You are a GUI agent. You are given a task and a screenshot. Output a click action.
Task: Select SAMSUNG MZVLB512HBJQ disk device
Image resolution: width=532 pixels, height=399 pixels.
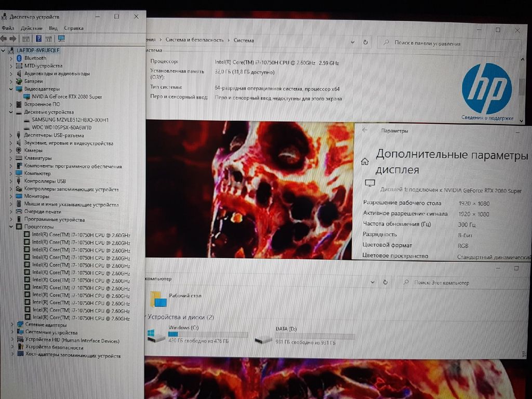coord(70,119)
